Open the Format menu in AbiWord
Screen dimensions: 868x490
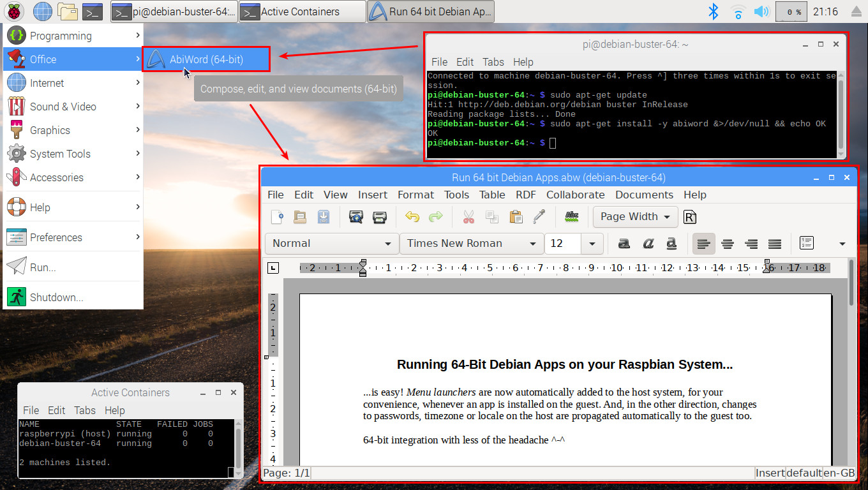tap(415, 195)
